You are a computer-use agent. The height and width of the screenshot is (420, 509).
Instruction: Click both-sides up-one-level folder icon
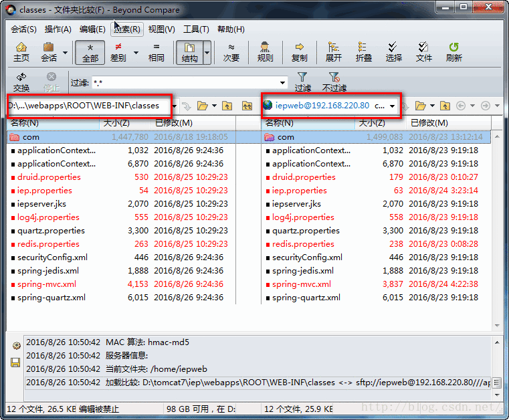247,106
